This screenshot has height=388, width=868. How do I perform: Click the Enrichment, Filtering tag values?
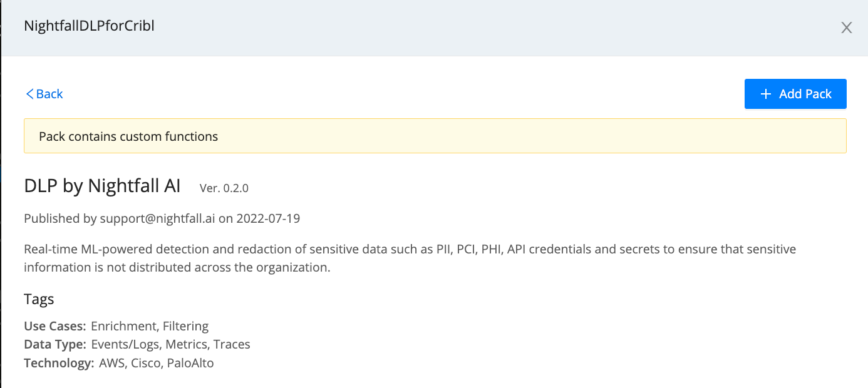(x=150, y=326)
